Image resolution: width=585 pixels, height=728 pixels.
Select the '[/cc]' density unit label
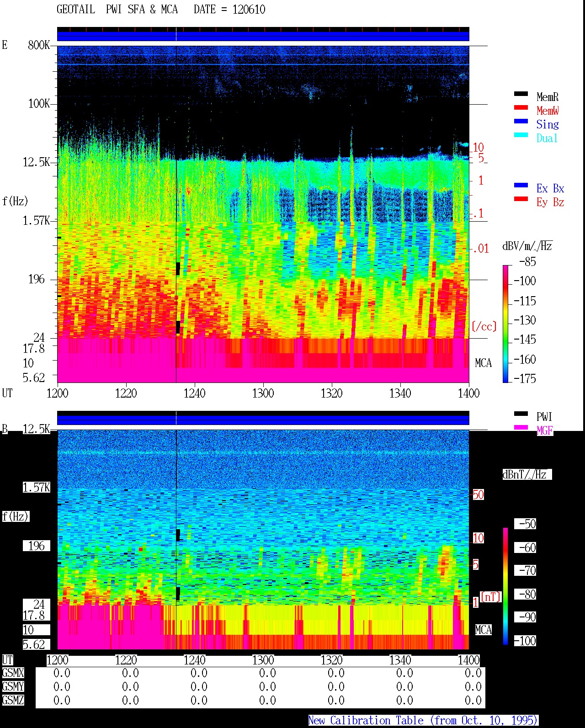coord(484,326)
